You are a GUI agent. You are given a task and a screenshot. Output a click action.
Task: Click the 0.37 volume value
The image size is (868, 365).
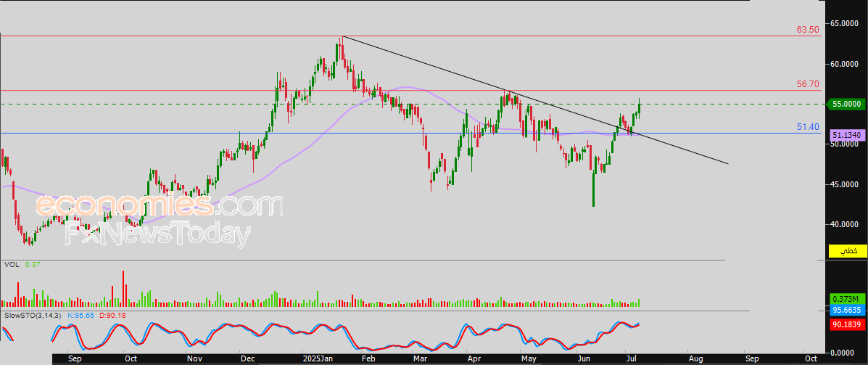tap(32, 266)
